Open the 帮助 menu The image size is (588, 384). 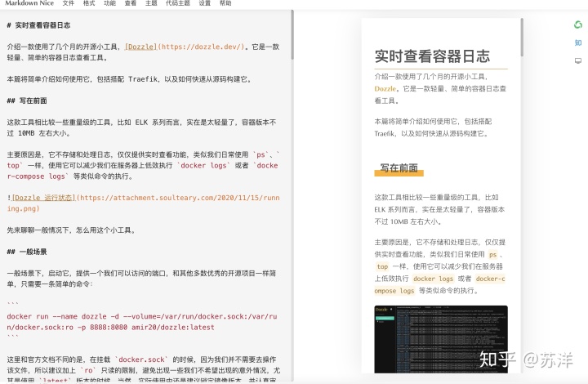tap(225, 3)
